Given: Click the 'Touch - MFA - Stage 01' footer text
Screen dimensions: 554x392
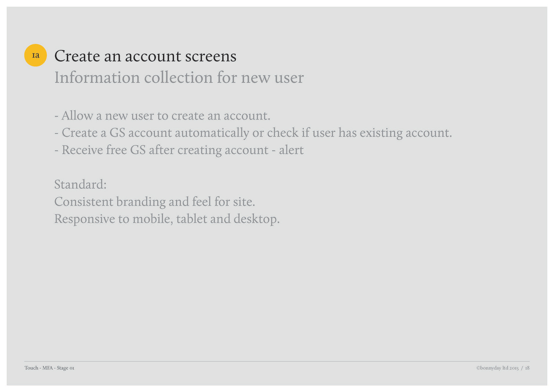Looking at the screenshot, I should tap(49, 368).
